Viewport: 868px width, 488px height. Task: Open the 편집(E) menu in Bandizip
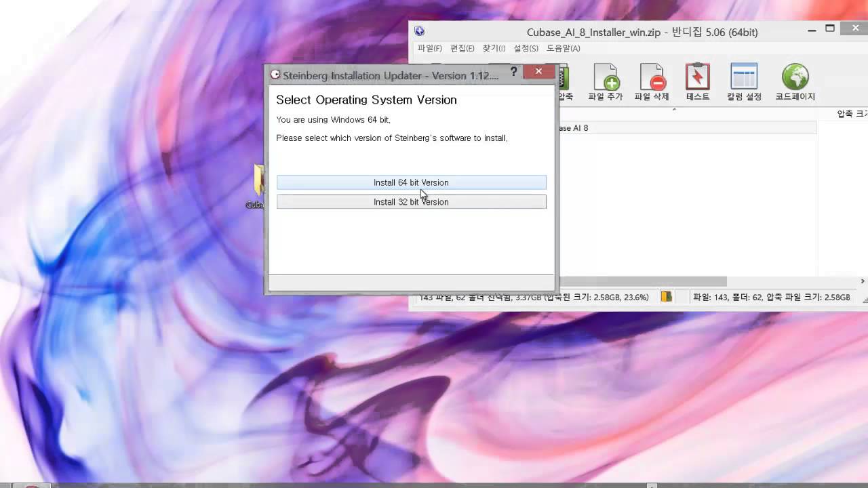tap(462, 48)
